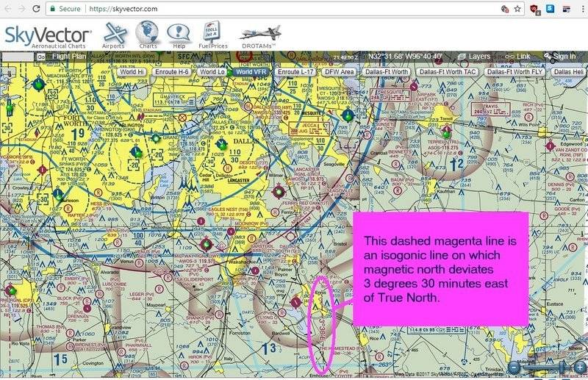Click the airport search input field

pos(18,57)
